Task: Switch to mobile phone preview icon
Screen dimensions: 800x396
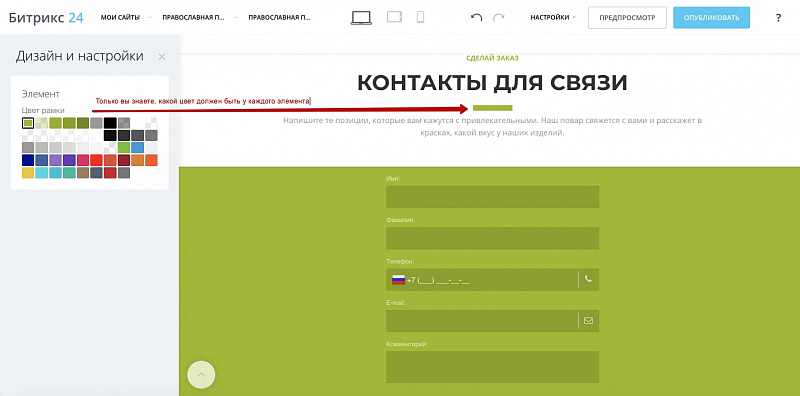Action: [x=420, y=17]
